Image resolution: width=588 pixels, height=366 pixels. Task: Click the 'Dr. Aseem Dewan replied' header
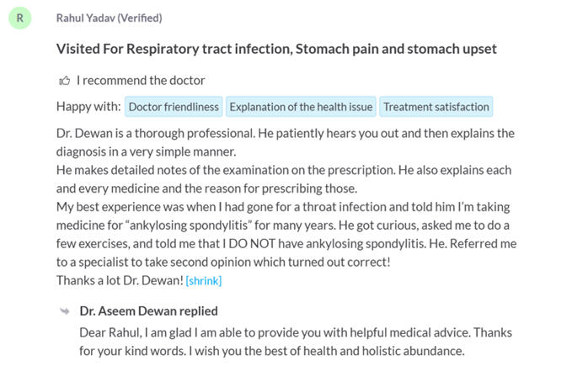coord(148,311)
